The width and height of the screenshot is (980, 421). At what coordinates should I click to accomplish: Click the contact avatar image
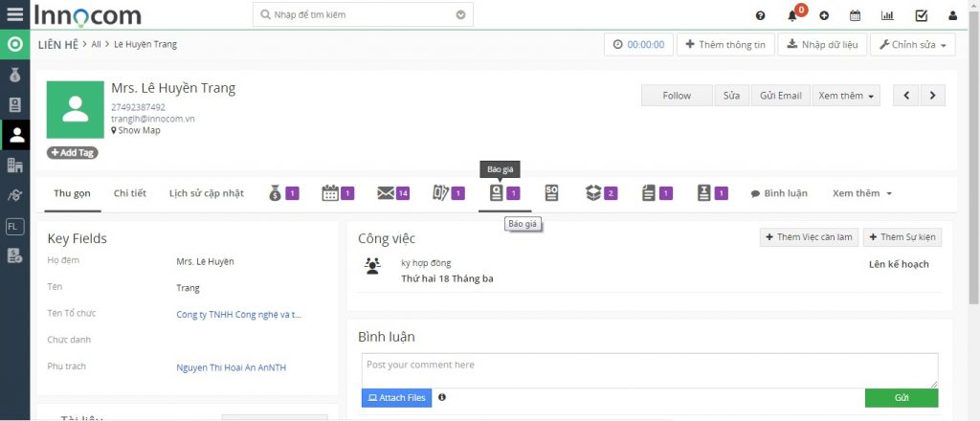click(x=75, y=109)
